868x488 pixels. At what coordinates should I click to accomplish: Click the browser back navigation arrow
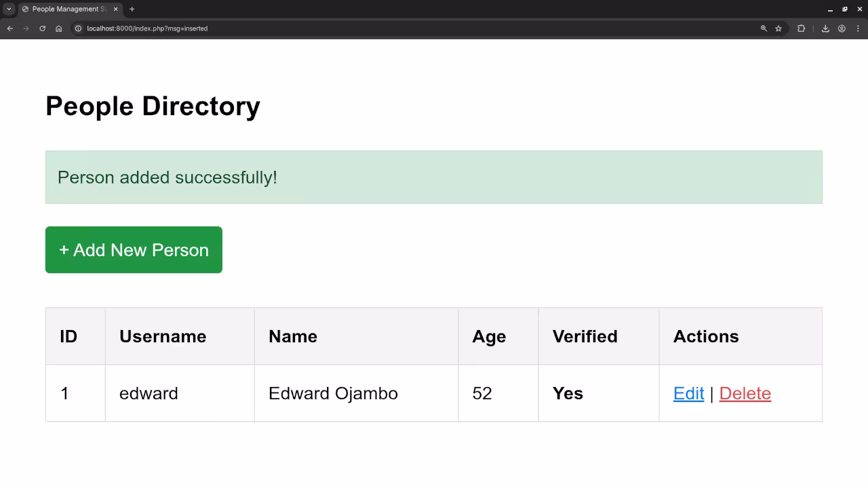click(x=9, y=28)
